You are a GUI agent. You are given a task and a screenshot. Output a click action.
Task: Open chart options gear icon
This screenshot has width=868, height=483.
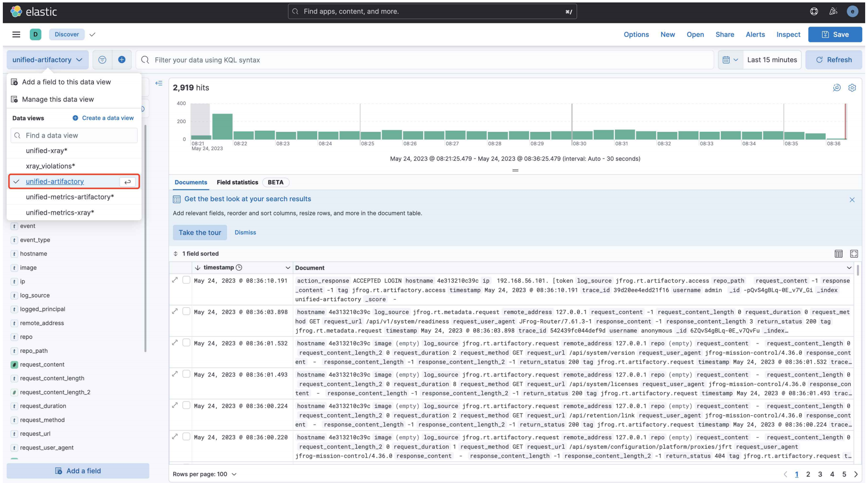point(852,87)
